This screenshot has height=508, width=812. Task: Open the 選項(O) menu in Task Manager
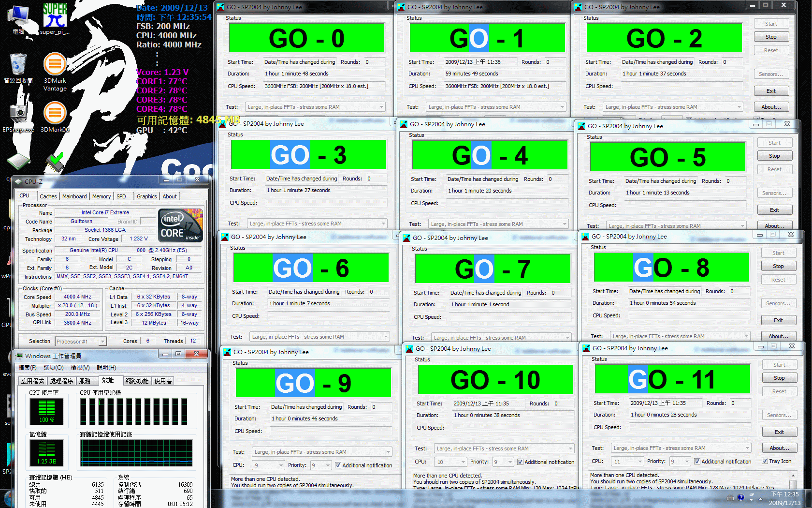(x=54, y=368)
